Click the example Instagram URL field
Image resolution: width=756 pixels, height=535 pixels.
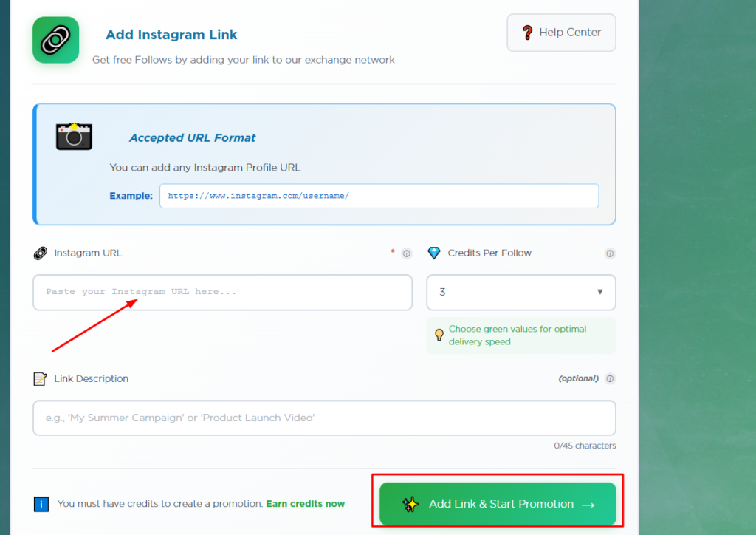[379, 196]
